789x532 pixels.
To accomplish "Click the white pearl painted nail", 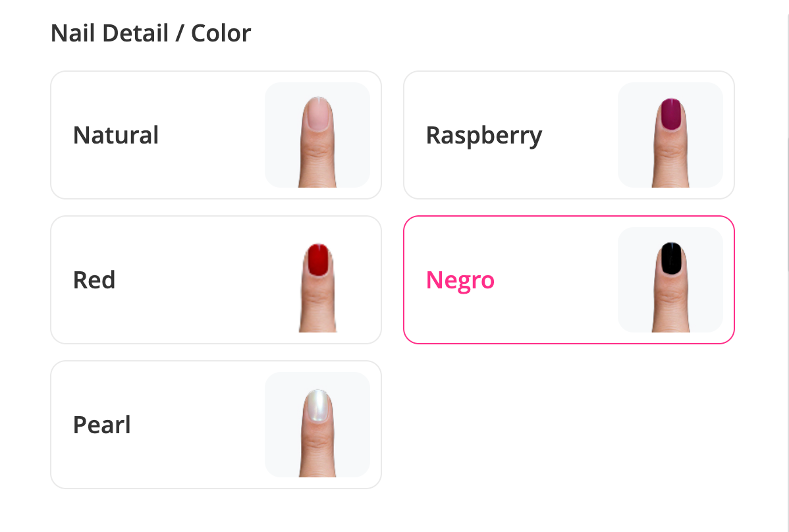I will tap(317, 404).
